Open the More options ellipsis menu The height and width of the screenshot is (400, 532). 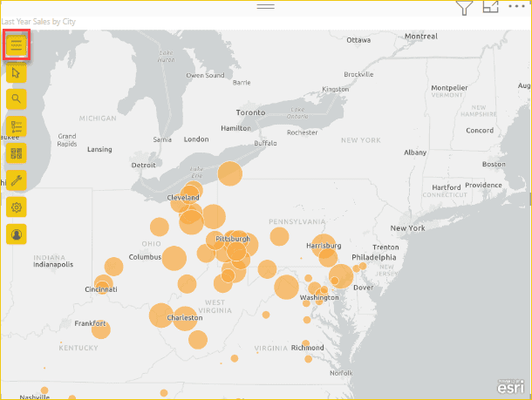518,7
